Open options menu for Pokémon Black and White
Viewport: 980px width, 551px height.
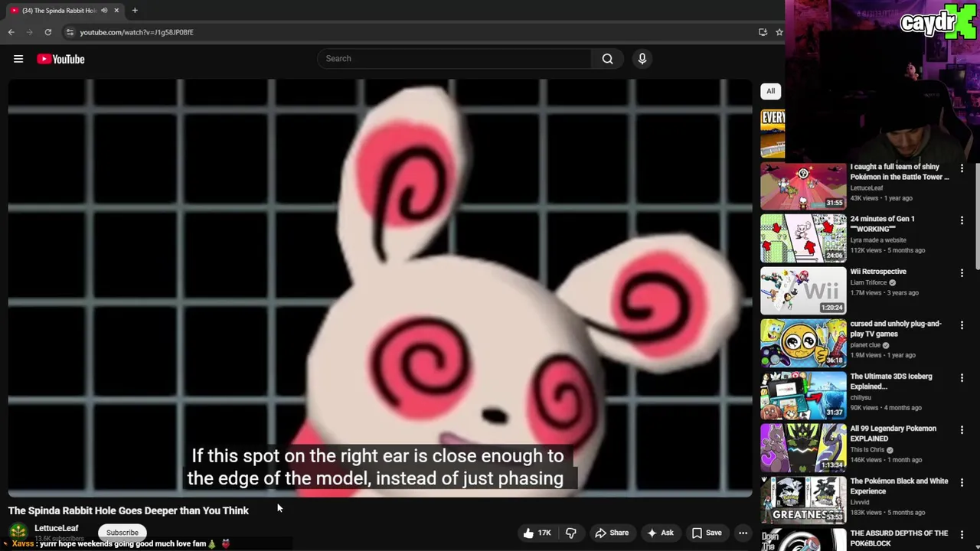962,482
